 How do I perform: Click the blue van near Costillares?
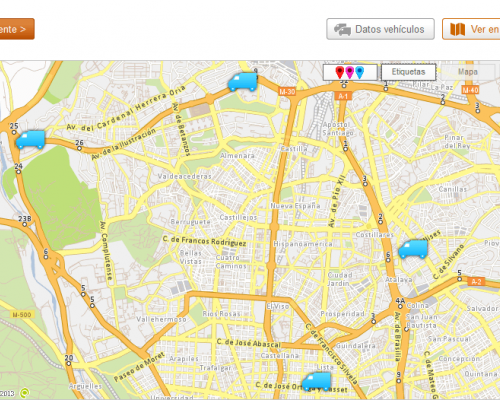[413, 249]
